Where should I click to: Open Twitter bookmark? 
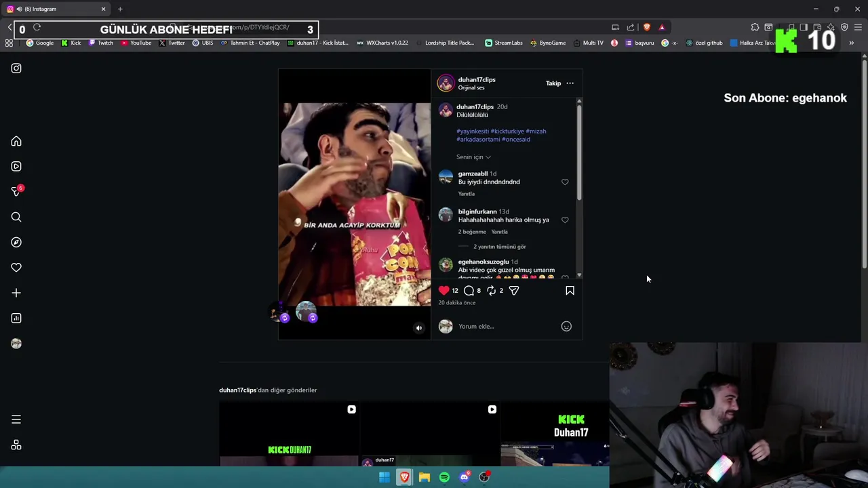tap(172, 43)
